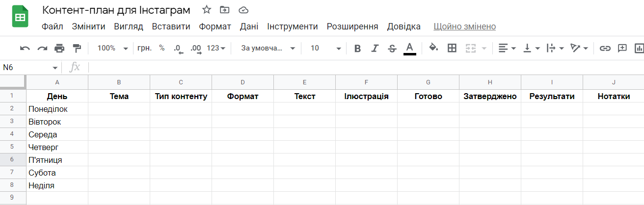Screen dimensions: 644x205
Task: Open the 100% zoom dropdown
Action: [x=112, y=48]
